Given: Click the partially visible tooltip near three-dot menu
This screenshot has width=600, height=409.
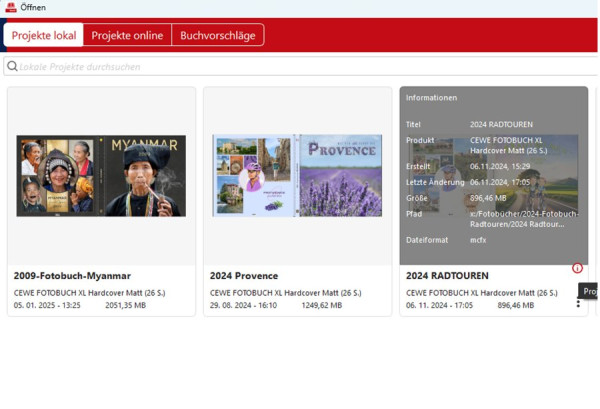Looking at the screenshot, I should 588,291.
